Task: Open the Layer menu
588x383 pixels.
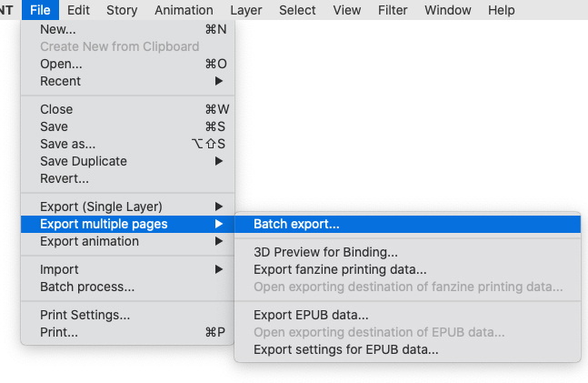Action: [x=245, y=10]
